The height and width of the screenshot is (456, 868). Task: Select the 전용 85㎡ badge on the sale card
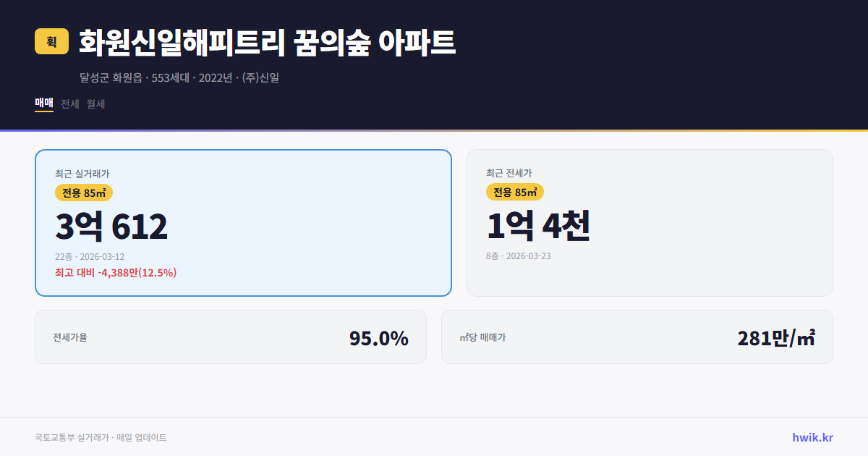point(81,192)
